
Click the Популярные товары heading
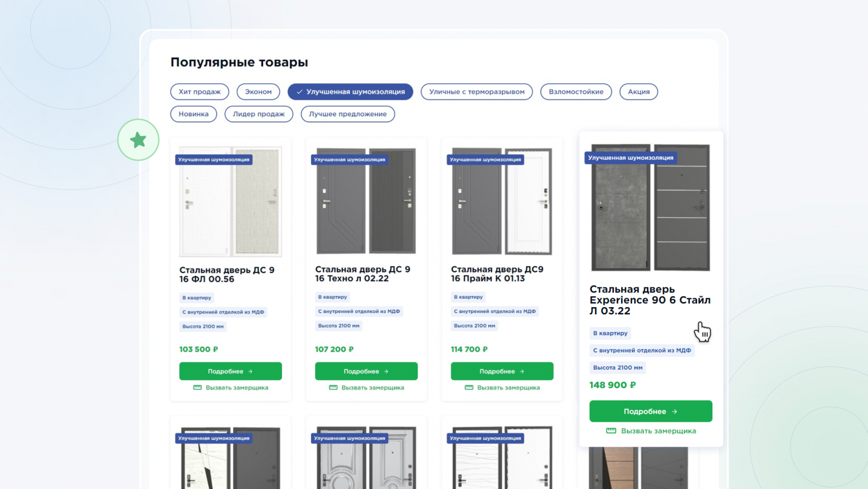pyautogui.click(x=239, y=62)
